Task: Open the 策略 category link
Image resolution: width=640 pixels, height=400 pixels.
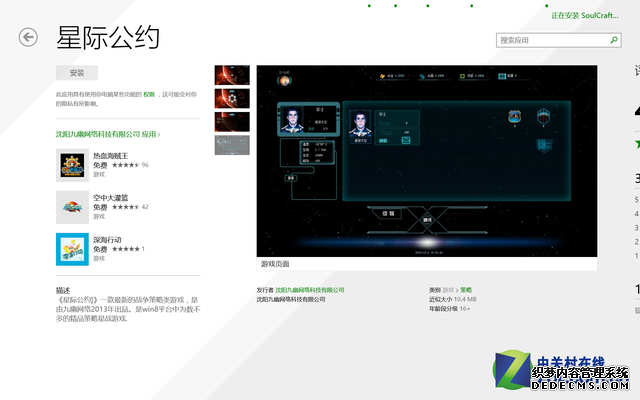Action: [466, 290]
